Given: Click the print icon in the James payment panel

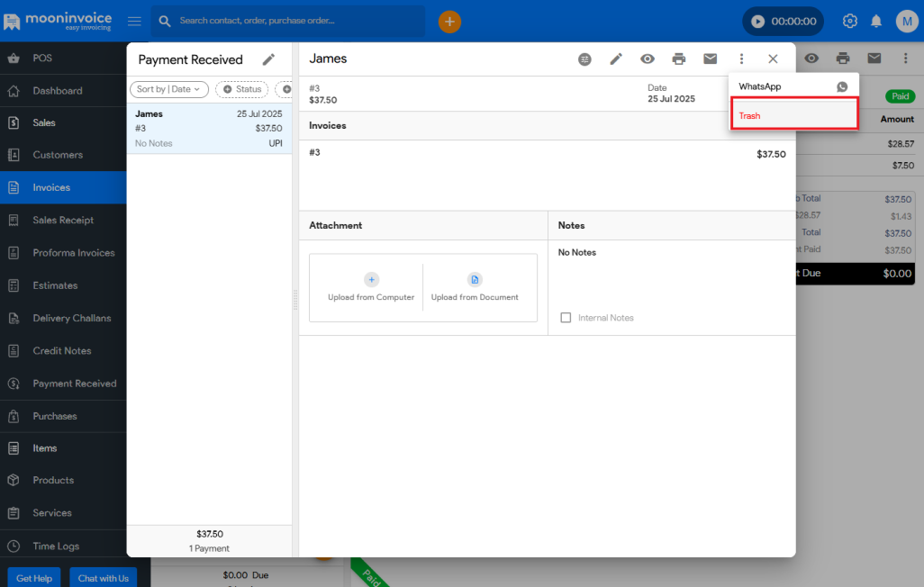Looking at the screenshot, I should [x=679, y=59].
